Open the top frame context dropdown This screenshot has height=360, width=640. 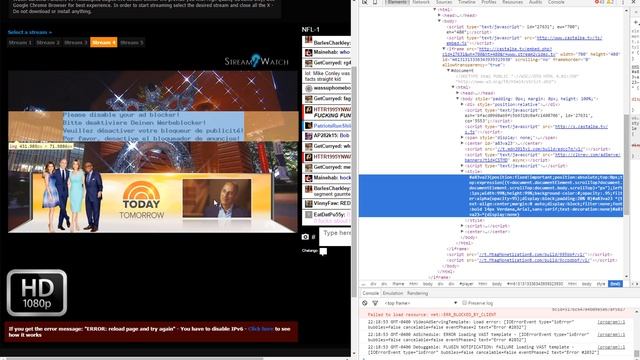[421, 303]
